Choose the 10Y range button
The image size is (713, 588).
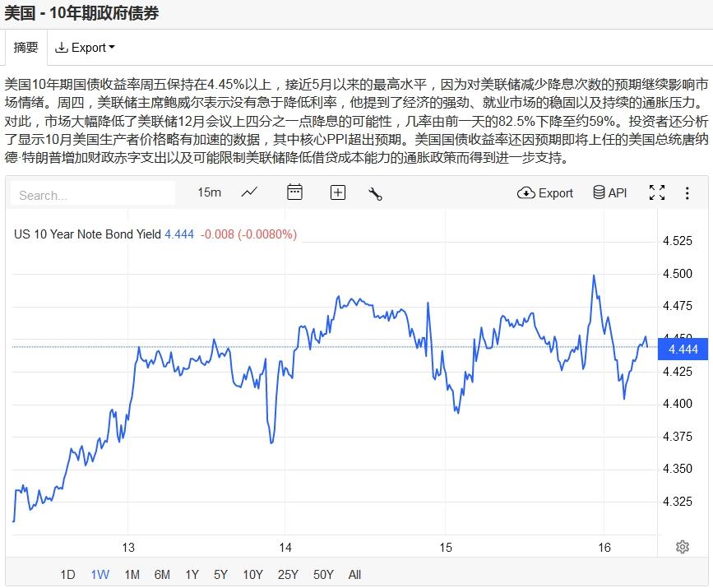click(252, 574)
